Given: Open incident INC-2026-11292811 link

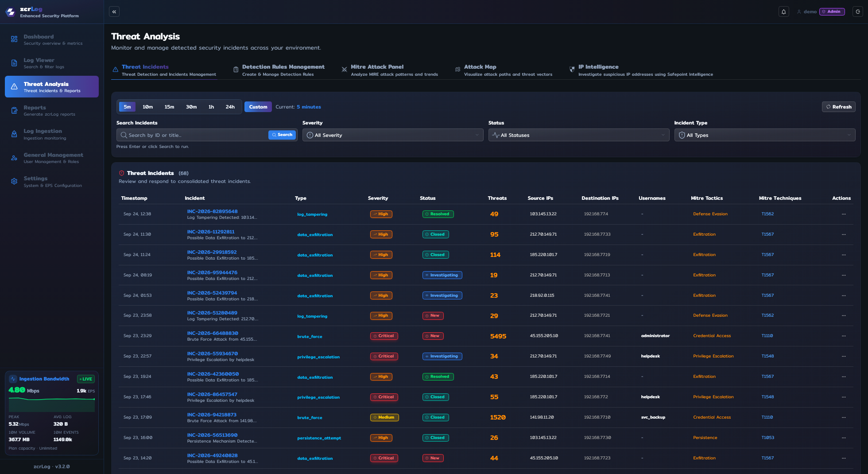Looking at the screenshot, I should pyautogui.click(x=211, y=232).
